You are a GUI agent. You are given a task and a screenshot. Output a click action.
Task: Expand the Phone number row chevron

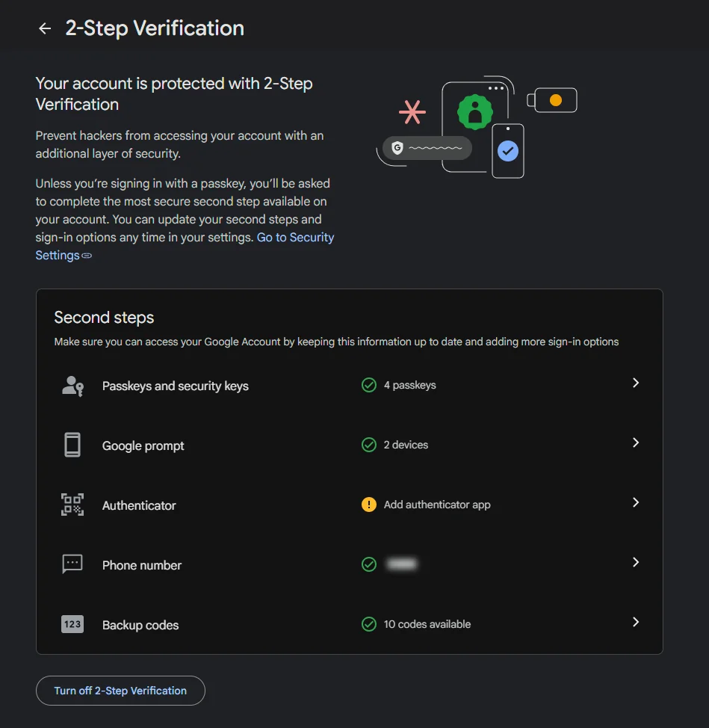click(636, 562)
